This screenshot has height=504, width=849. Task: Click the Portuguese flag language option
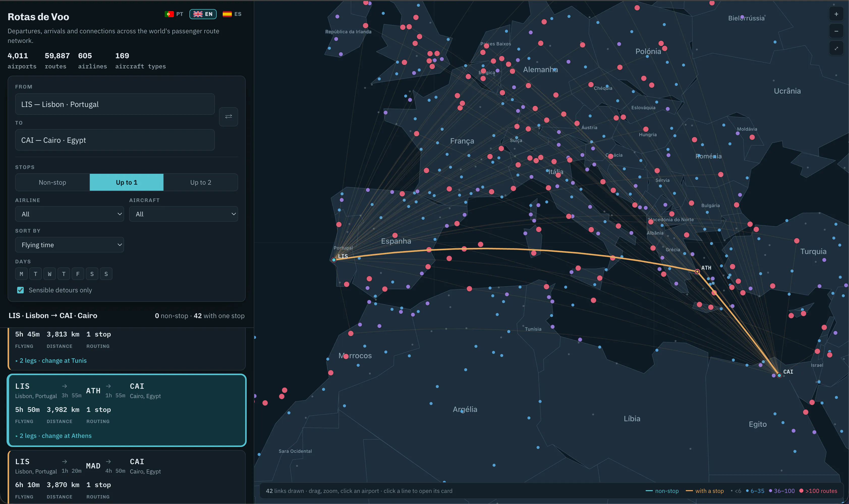[174, 14]
